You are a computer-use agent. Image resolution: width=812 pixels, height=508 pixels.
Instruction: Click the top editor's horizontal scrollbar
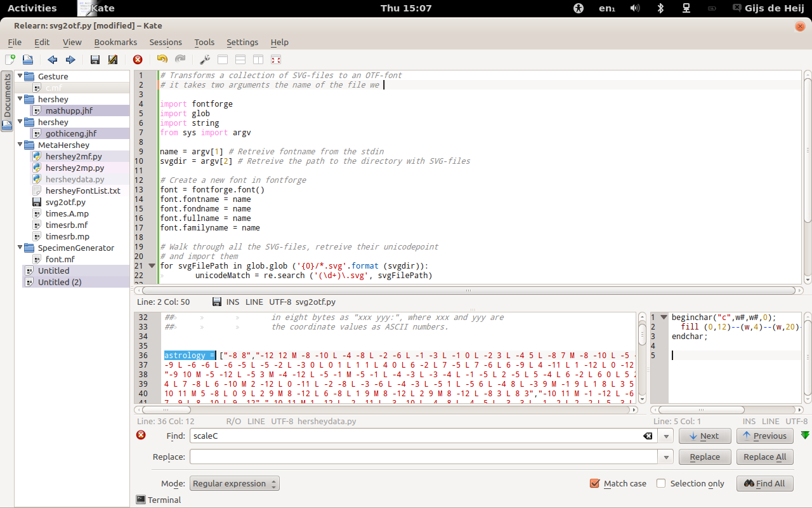click(468, 290)
